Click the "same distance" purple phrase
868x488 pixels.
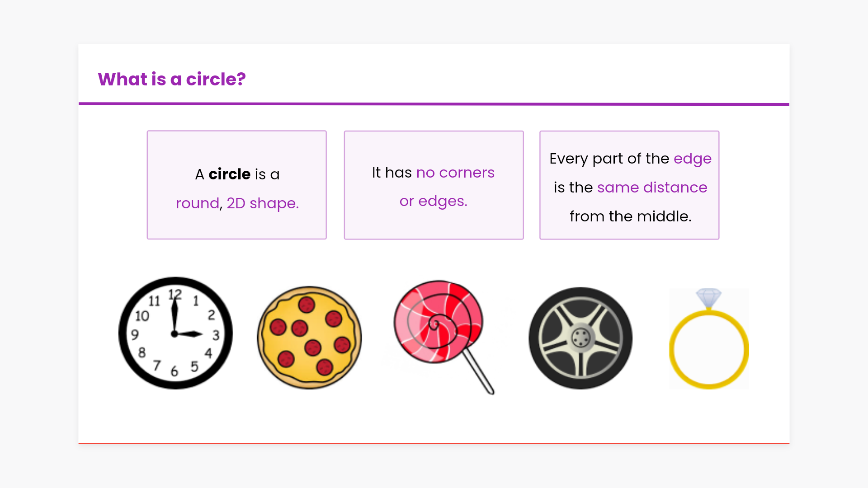(x=652, y=188)
